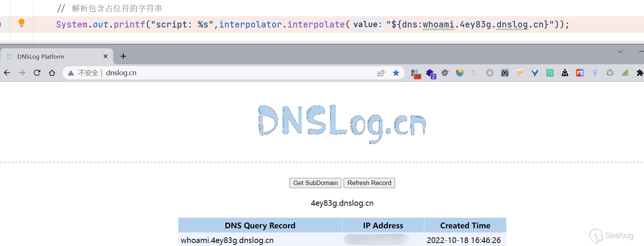Click 'System' in the code line
This screenshot has height=246, width=644.
pyautogui.click(x=72, y=24)
